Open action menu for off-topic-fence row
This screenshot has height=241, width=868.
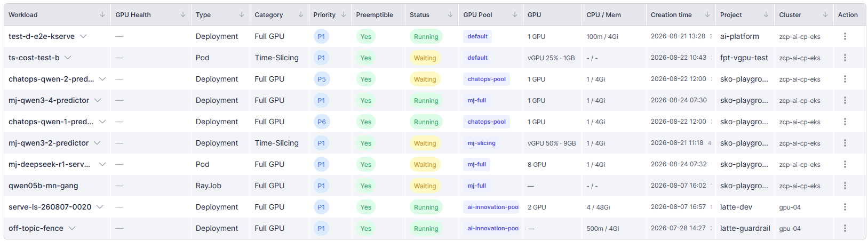coord(845,228)
